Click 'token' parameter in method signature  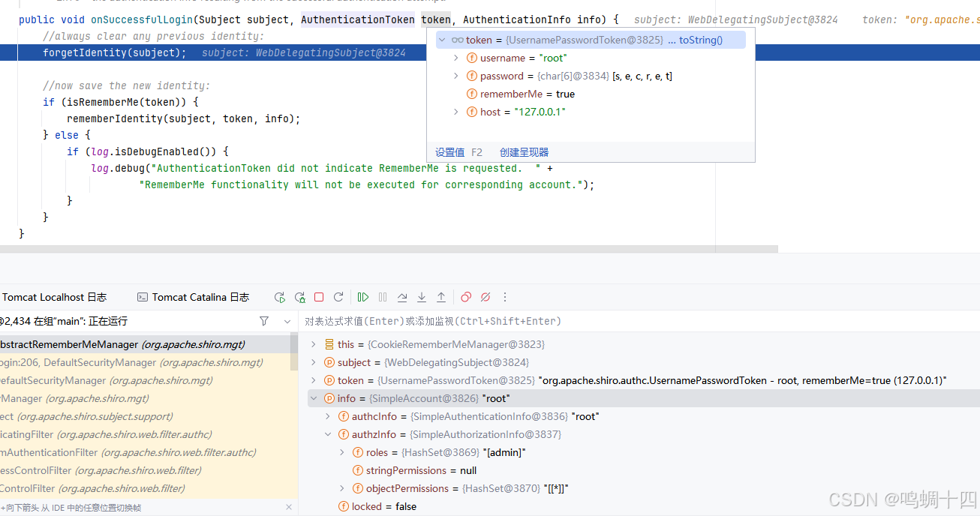436,19
